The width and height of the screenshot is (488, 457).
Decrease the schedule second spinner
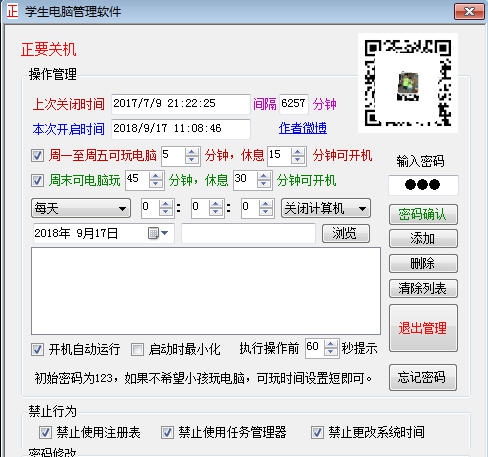(x=266, y=212)
